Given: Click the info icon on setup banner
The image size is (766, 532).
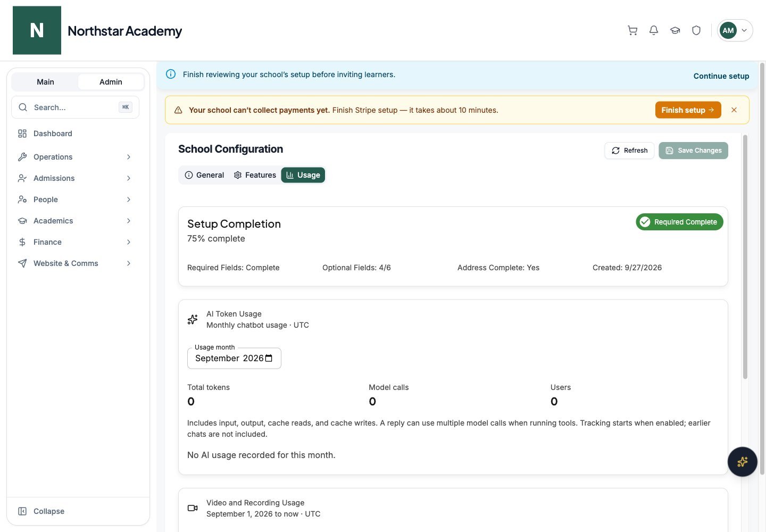Looking at the screenshot, I should (x=171, y=74).
